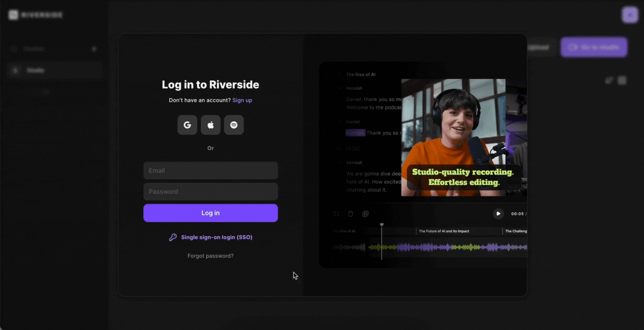
Task: Click the Riverside logo in the sidebar
Action: (36, 15)
